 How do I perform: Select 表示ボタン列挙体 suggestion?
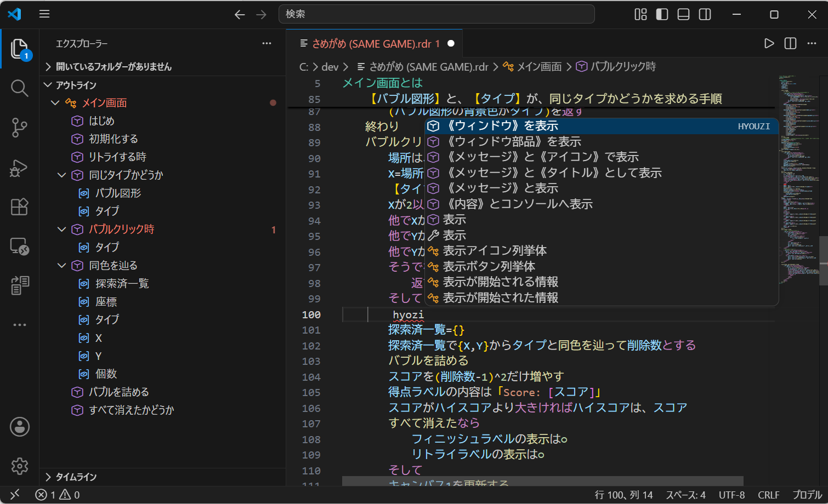(602, 266)
